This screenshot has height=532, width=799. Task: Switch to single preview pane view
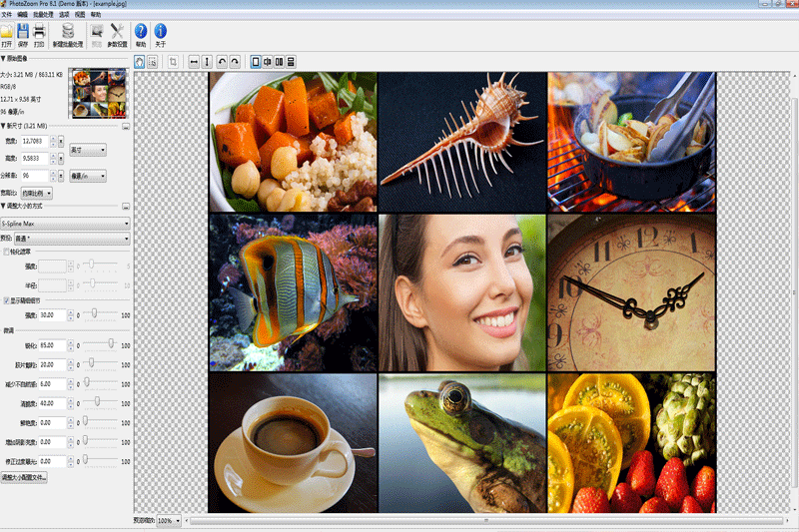[x=256, y=62]
